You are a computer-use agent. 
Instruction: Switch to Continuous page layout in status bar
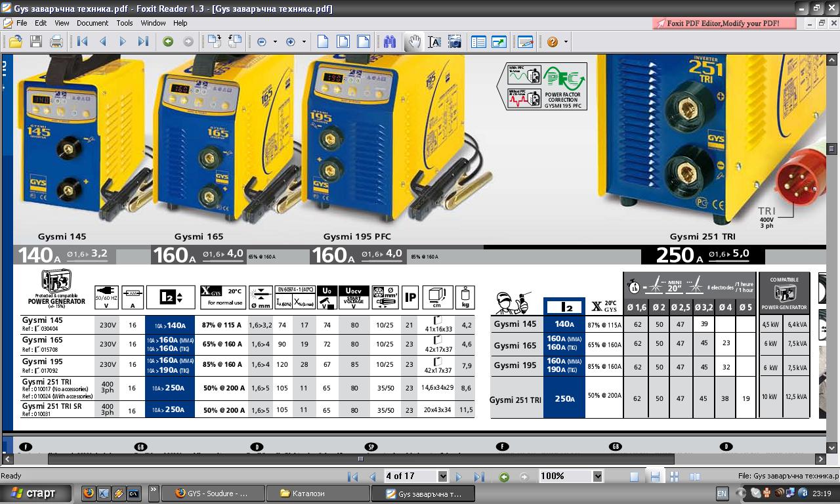coord(654,477)
